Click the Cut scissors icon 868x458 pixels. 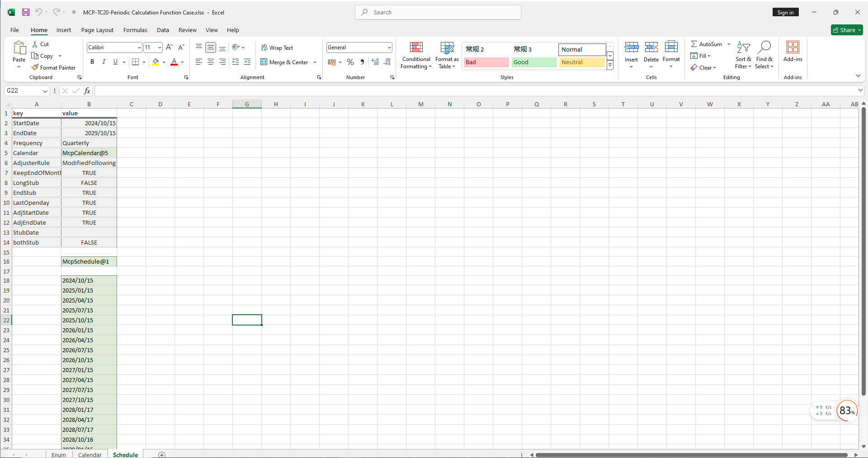35,44
